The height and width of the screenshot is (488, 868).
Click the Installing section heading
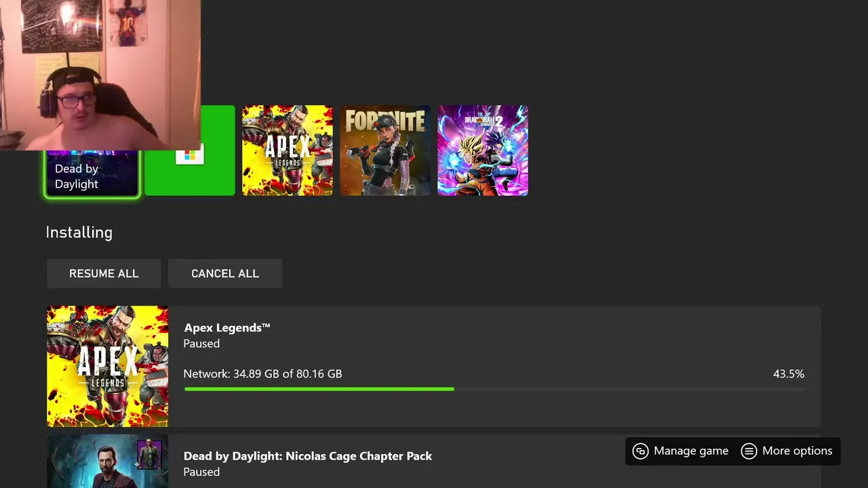tap(79, 232)
